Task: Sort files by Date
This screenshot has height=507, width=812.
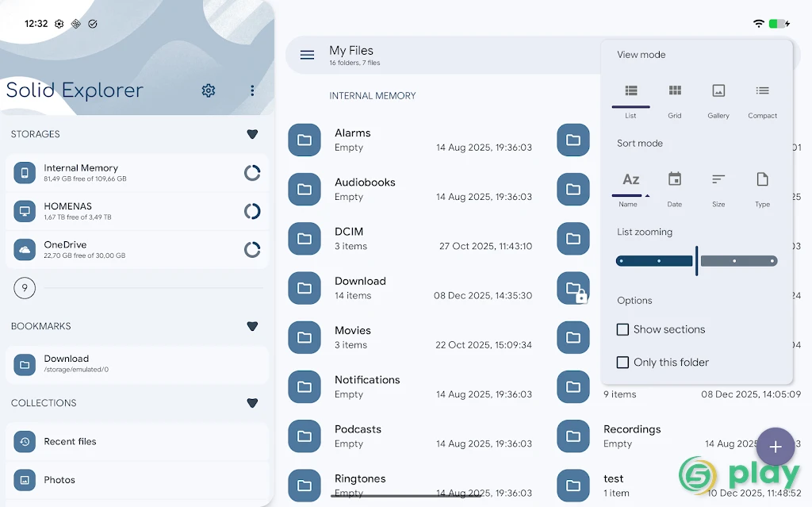Action: click(x=674, y=189)
